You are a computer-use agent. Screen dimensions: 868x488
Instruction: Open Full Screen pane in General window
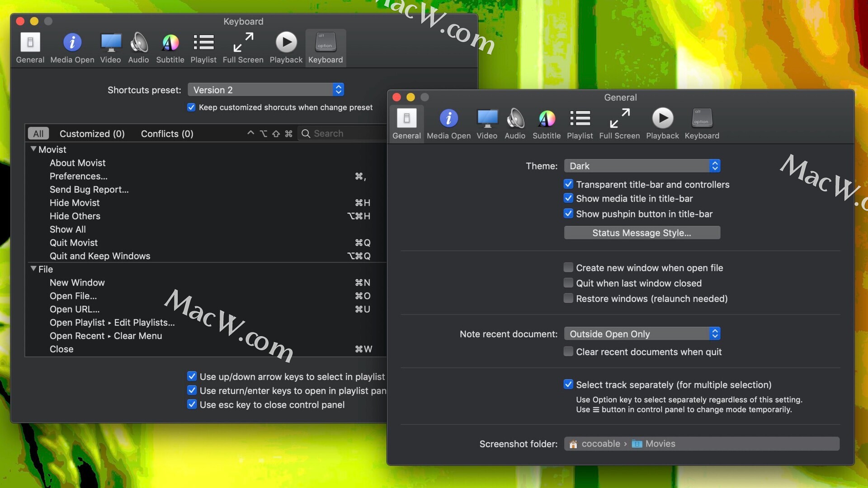coord(619,124)
